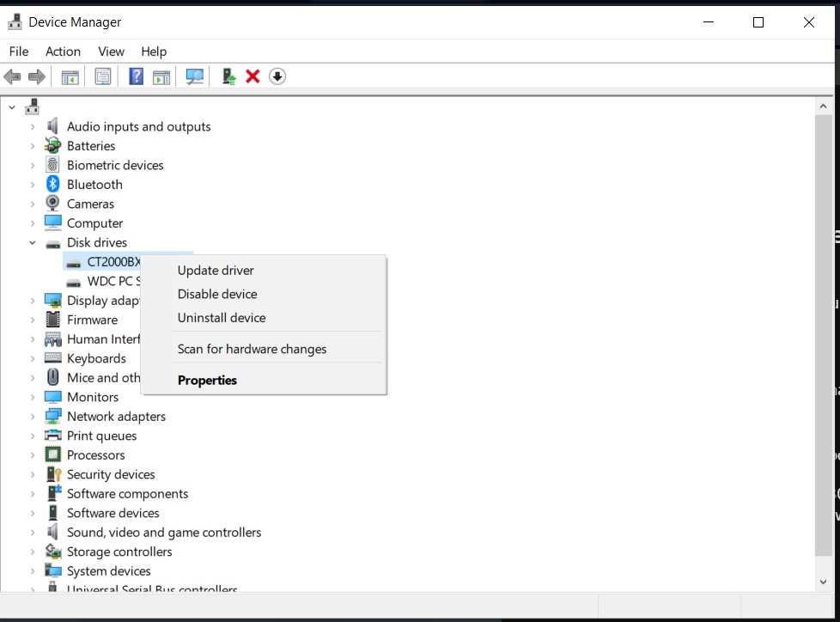Image resolution: width=840 pixels, height=622 pixels.
Task: Select the Software devices label
Action: pos(113,513)
